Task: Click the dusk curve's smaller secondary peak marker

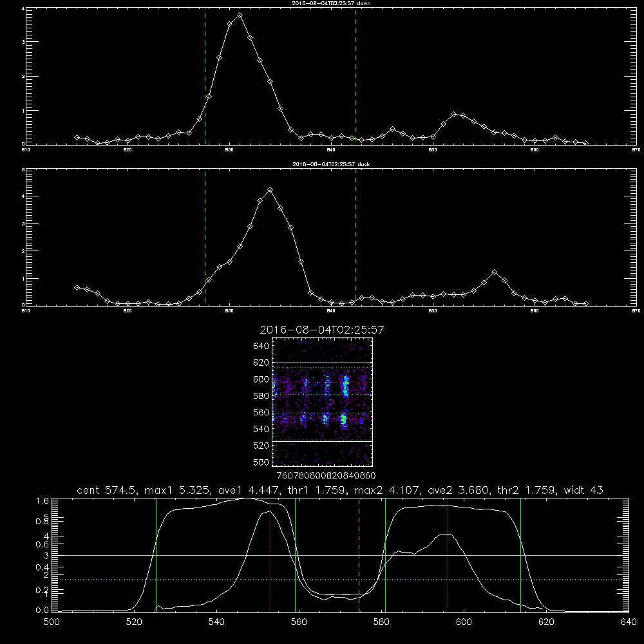Action: point(494,272)
